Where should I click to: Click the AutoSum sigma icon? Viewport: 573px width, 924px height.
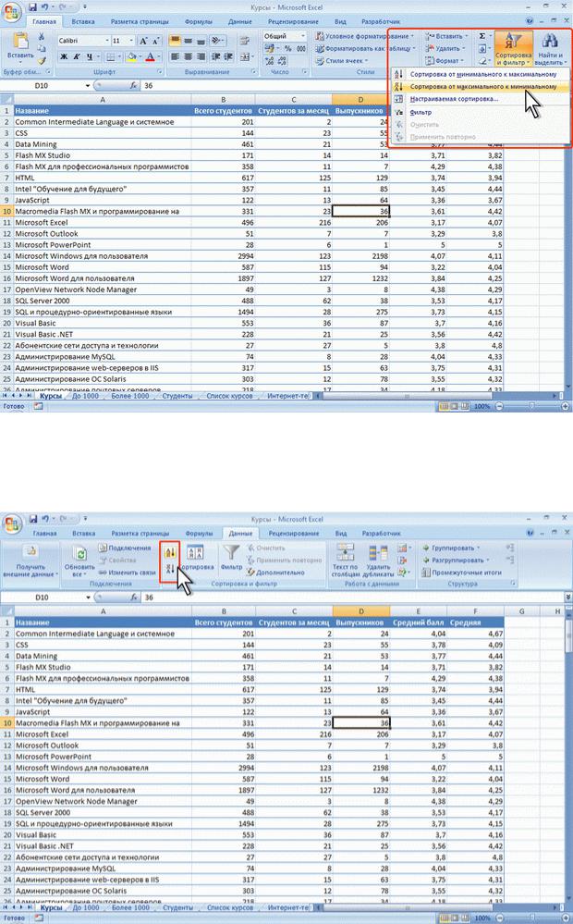482,36
